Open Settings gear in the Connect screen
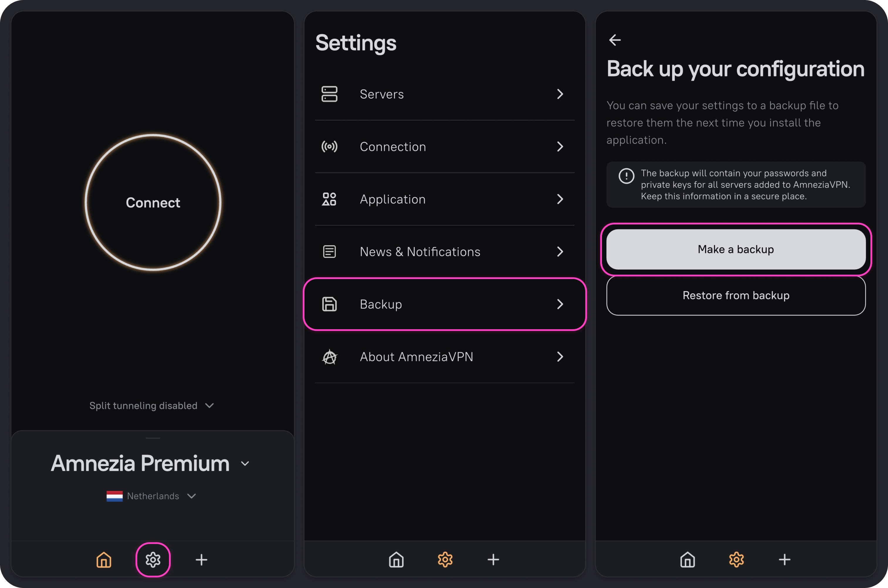The image size is (888, 588). point(153,560)
